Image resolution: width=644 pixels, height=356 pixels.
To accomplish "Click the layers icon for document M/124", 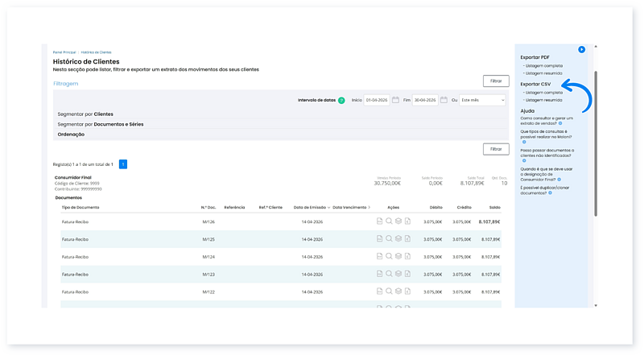I will [x=398, y=256].
